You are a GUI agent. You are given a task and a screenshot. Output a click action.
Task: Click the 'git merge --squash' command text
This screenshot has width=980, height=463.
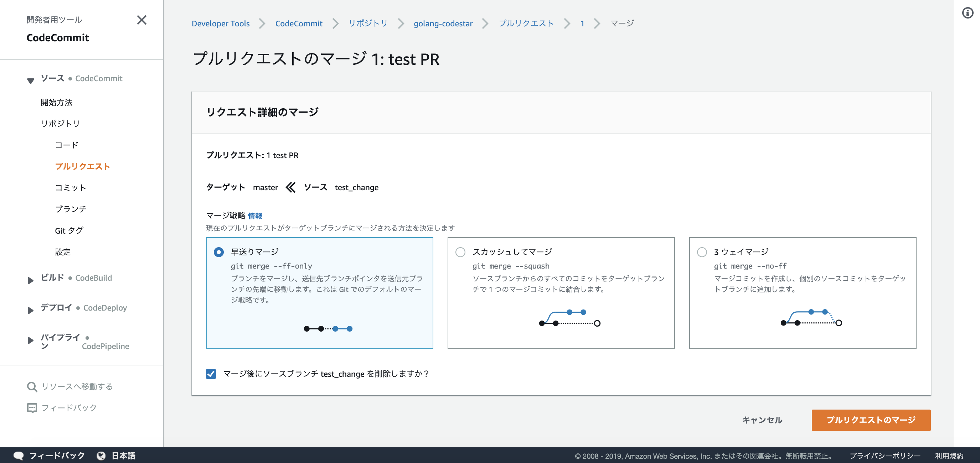[x=511, y=266]
